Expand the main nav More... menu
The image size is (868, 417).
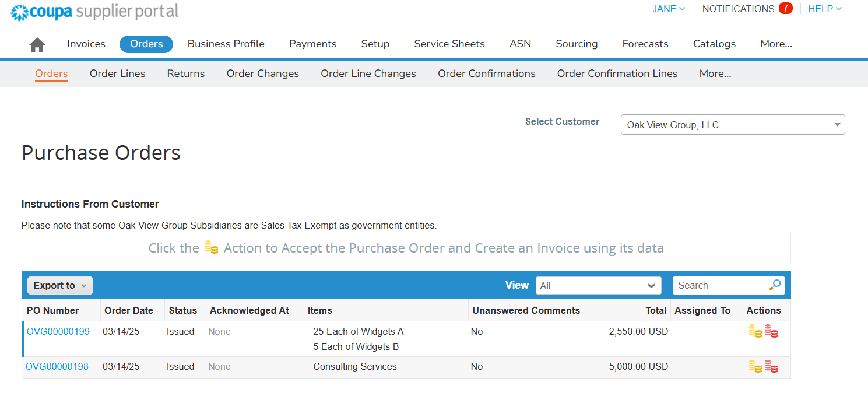(x=776, y=44)
